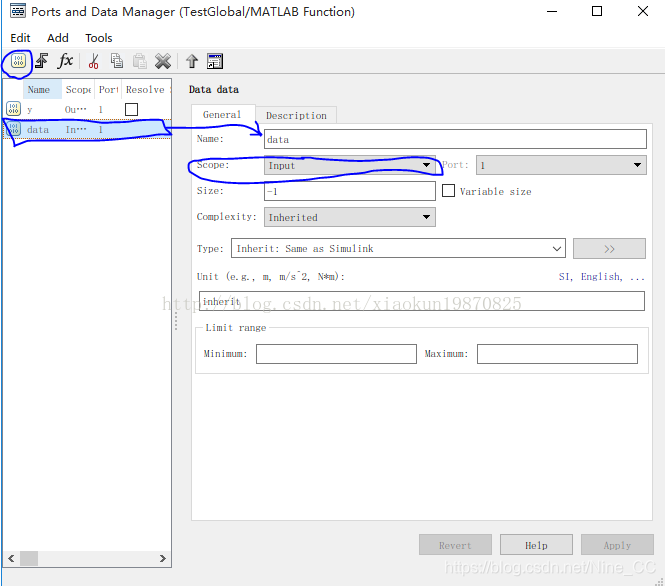Click the Scope column header
The height and width of the screenshot is (586, 665).
point(78,89)
